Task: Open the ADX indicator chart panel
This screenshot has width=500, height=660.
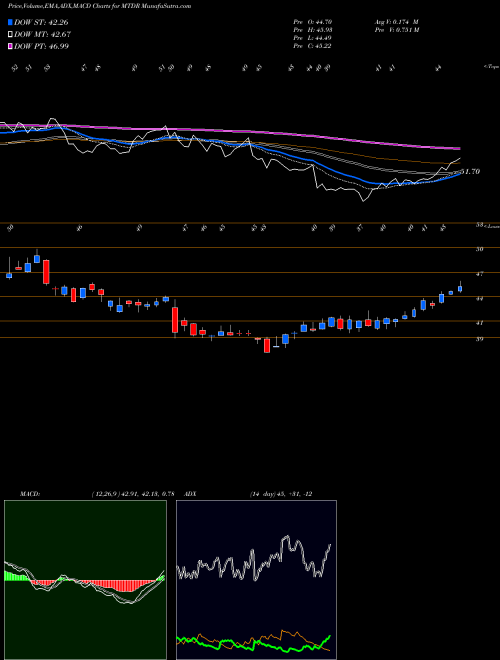Action: (x=256, y=580)
